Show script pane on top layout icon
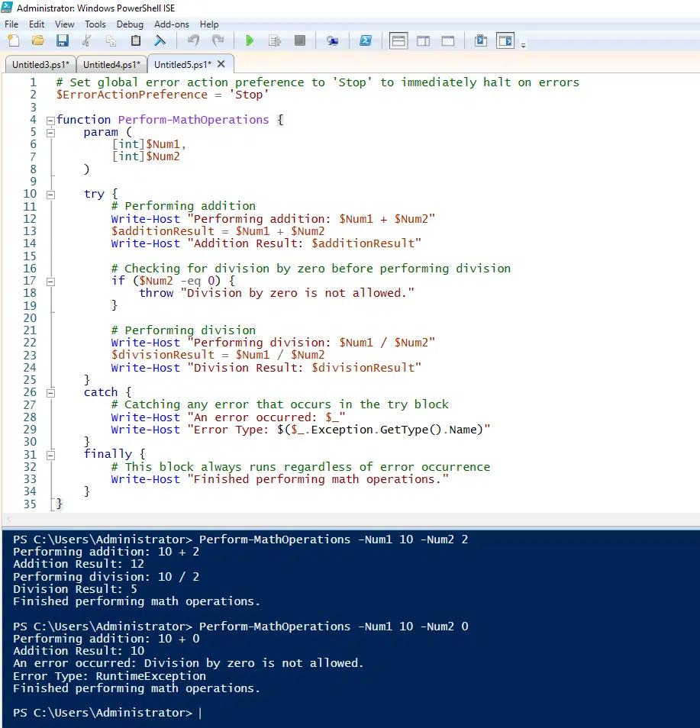Screen dimensions: 700x728 click(398, 41)
